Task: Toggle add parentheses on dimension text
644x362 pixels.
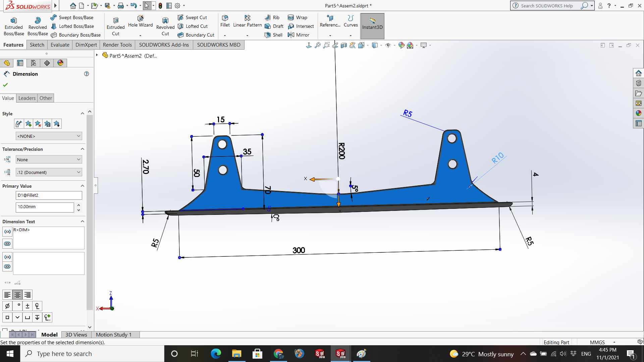Action: [7, 232]
